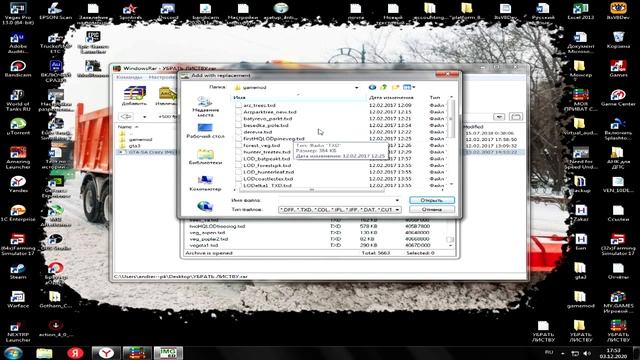Expand the file name combo box arrow

click(397, 200)
